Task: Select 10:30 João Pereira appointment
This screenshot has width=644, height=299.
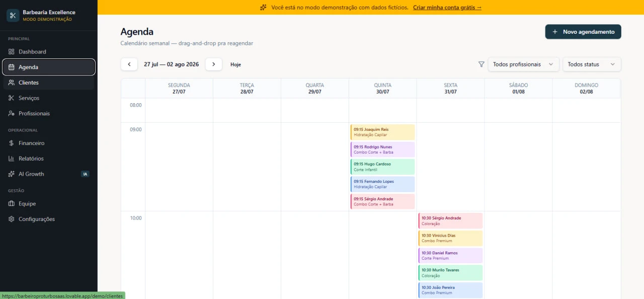Action: pyautogui.click(x=450, y=290)
